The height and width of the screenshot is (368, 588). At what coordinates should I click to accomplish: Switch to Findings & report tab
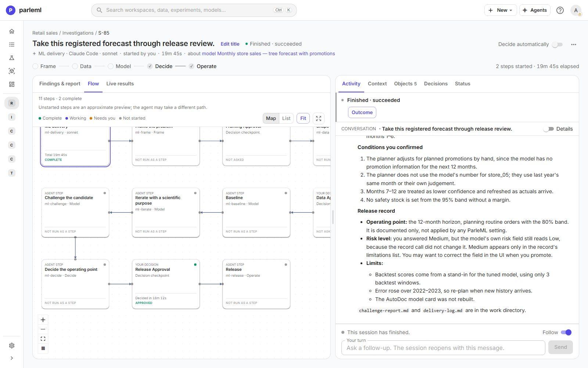pos(60,84)
